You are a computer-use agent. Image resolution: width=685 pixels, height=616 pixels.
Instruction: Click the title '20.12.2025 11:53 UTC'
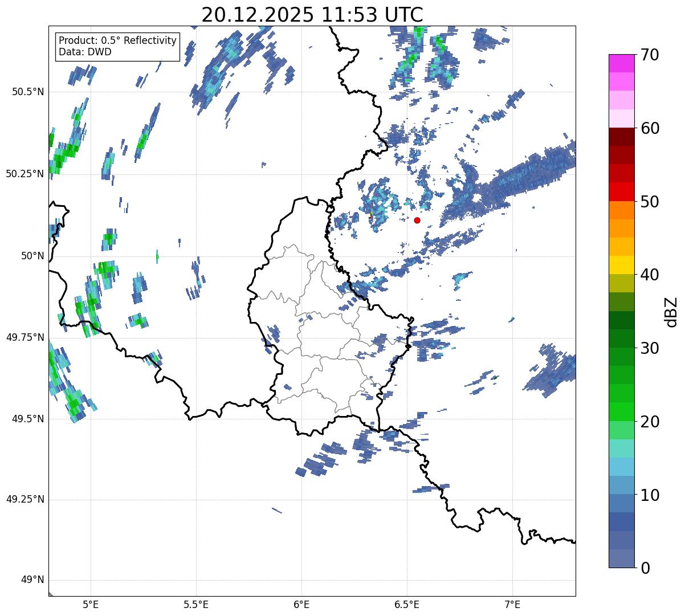tap(312, 15)
